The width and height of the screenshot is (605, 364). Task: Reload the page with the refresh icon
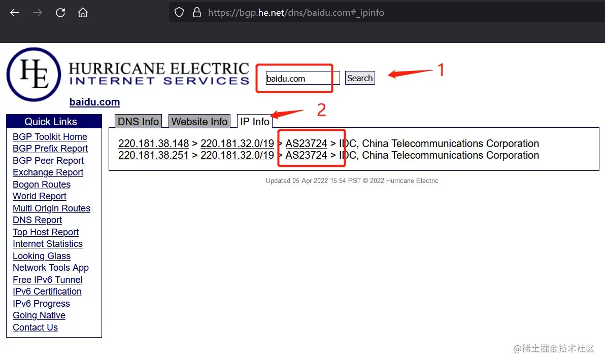pyautogui.click(x=60, y=13)
